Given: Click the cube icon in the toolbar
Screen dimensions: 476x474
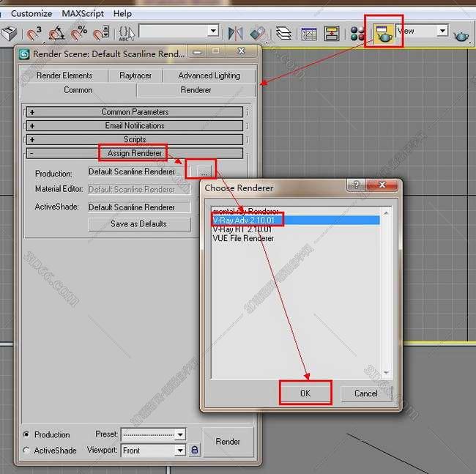Looking at the screenshot, I should (9, 33).
